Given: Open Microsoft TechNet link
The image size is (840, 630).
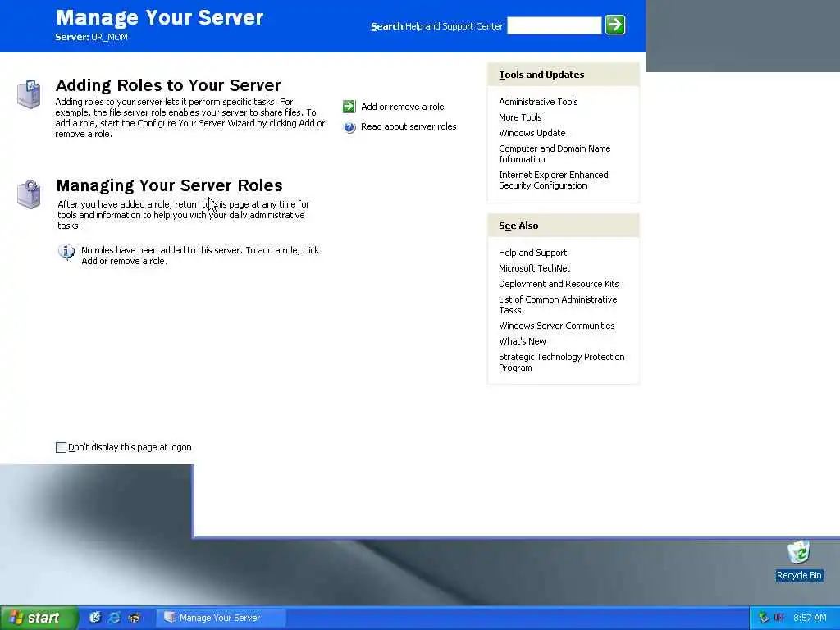Looking at the screenshot, I should click(534, 268).
